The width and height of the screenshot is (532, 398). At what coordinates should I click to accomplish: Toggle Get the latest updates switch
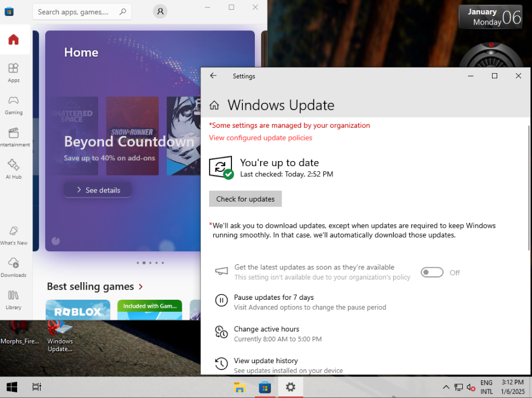pos(432,272)
